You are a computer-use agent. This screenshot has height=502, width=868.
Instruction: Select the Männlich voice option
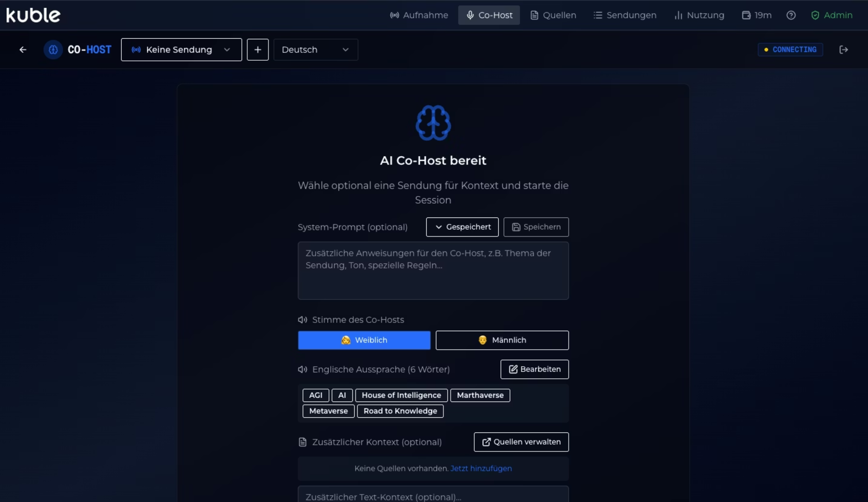pos(502,340)
